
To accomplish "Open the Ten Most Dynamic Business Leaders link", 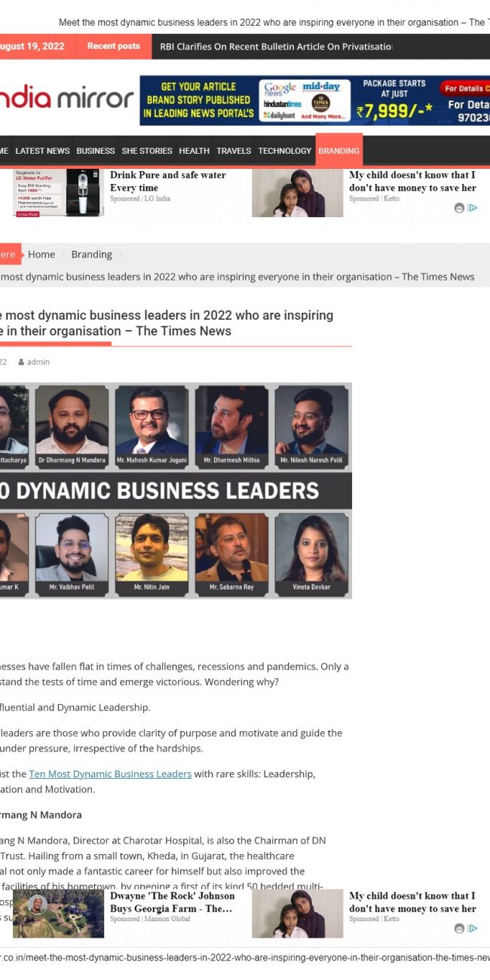I will coord(110,774).
